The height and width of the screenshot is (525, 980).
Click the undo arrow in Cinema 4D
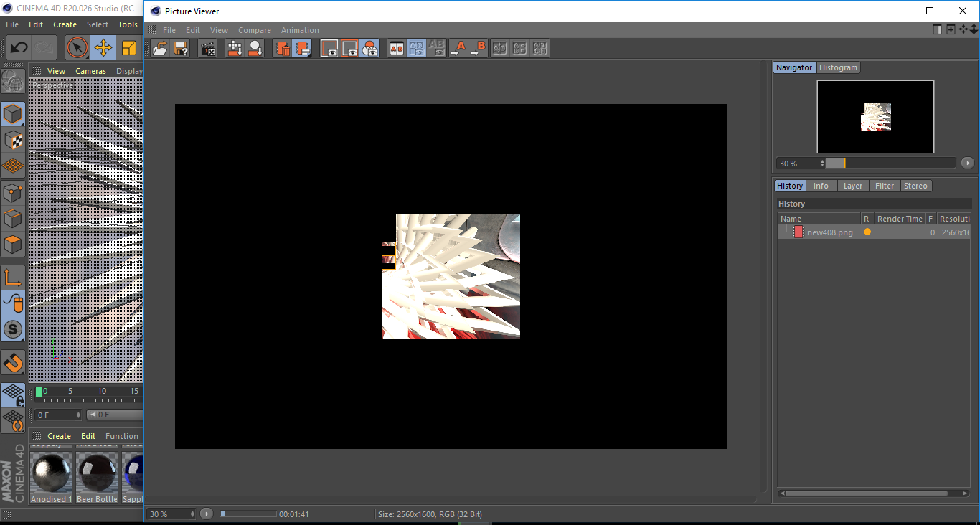[x=19, y=48]
